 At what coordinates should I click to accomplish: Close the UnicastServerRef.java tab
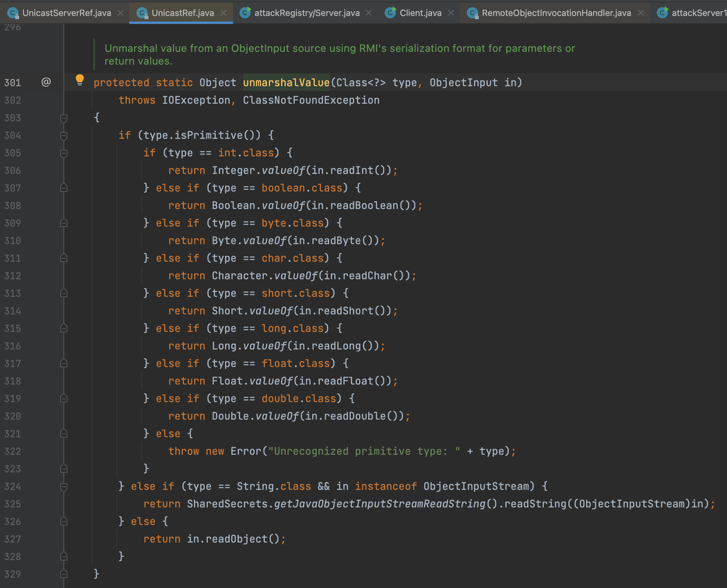click(x=121, y=13)
